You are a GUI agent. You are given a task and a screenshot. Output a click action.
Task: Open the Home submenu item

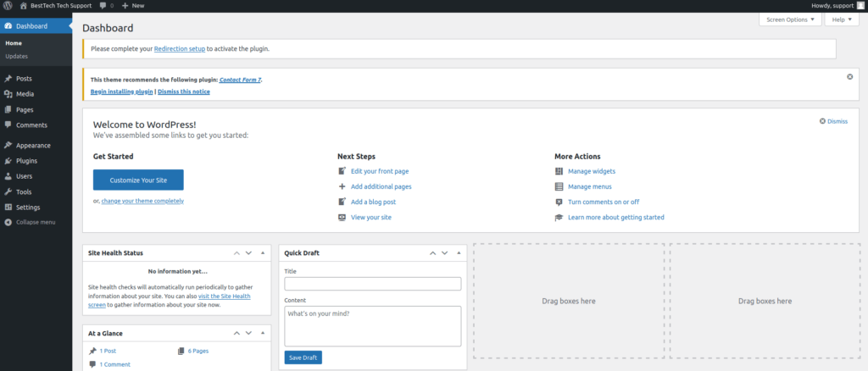pyautogui.click(x=14, y=42)
